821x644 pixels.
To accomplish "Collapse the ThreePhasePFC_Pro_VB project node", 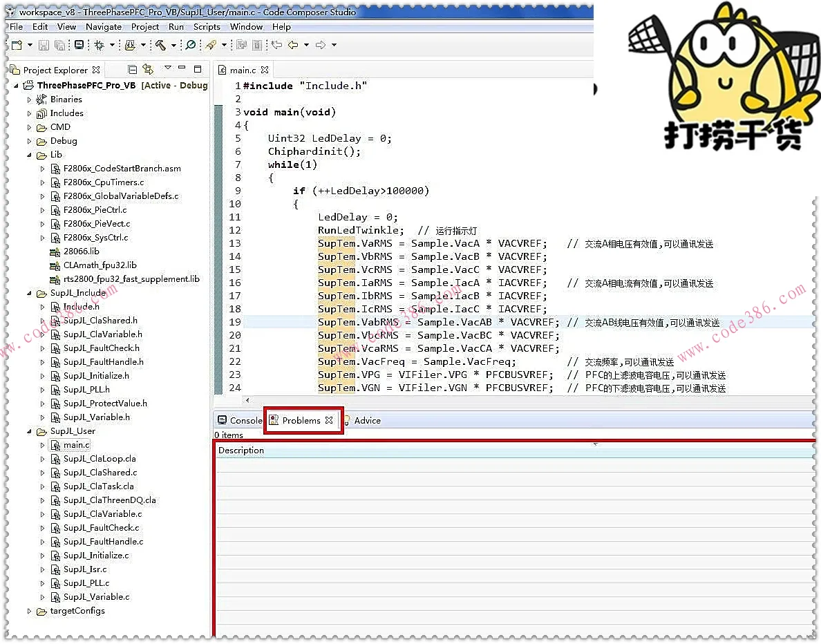I will [16, 86].
